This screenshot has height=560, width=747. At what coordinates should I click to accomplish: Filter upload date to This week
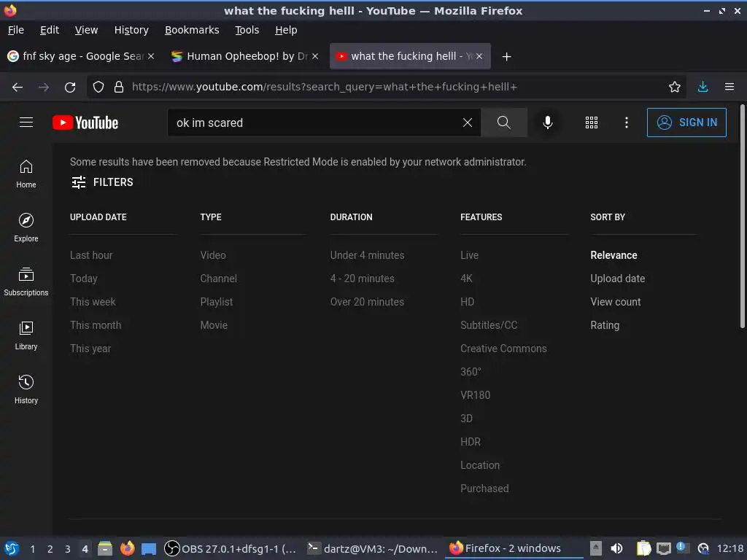pos(93,302)
